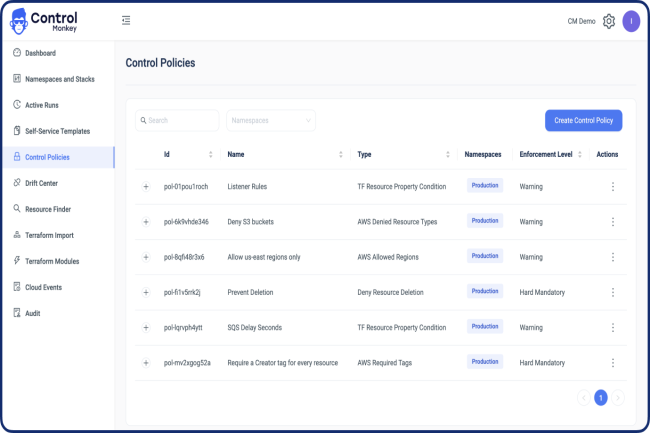Viewport: 650px width, 433px height.
Task: Expand the Deny S3 buckets policy row
Action: point(146,222)
